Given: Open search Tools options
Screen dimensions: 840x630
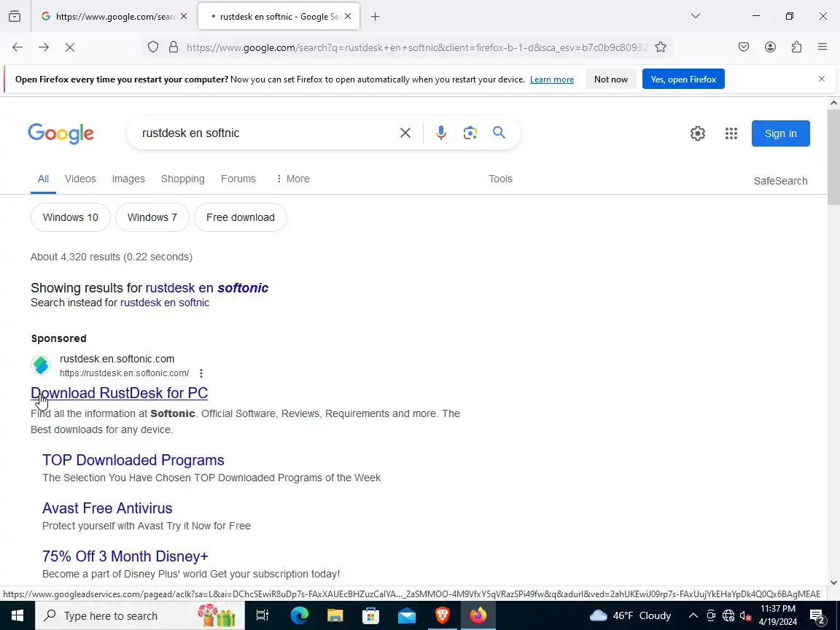Looking at the screenshot, I should pyautogui.click(x=500, y=179).
